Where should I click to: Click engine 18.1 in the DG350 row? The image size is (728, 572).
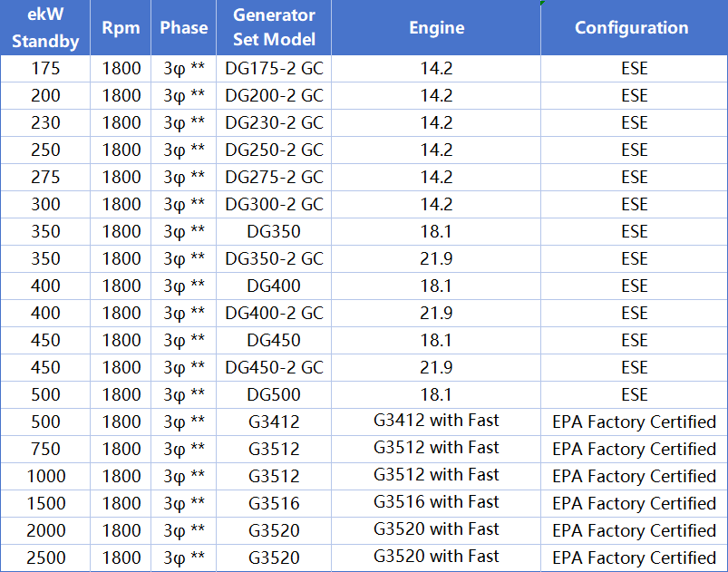pyautogui.click(x=436, y=232)
